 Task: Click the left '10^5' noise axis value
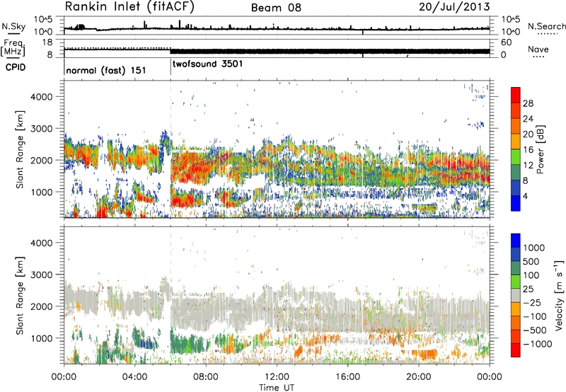point(44,19)
